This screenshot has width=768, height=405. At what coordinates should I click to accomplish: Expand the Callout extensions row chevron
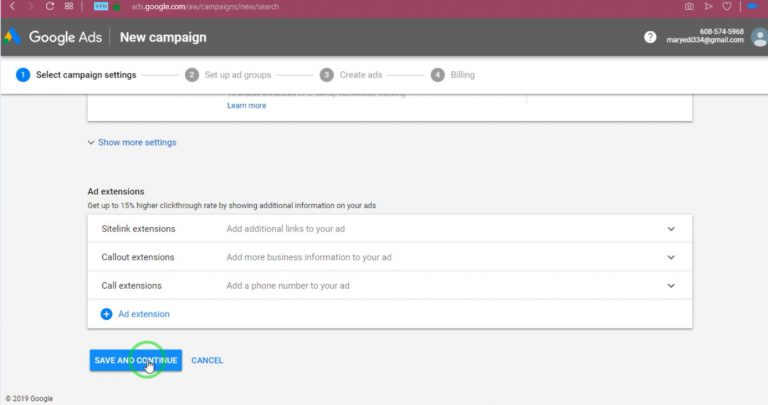(671, 257)
